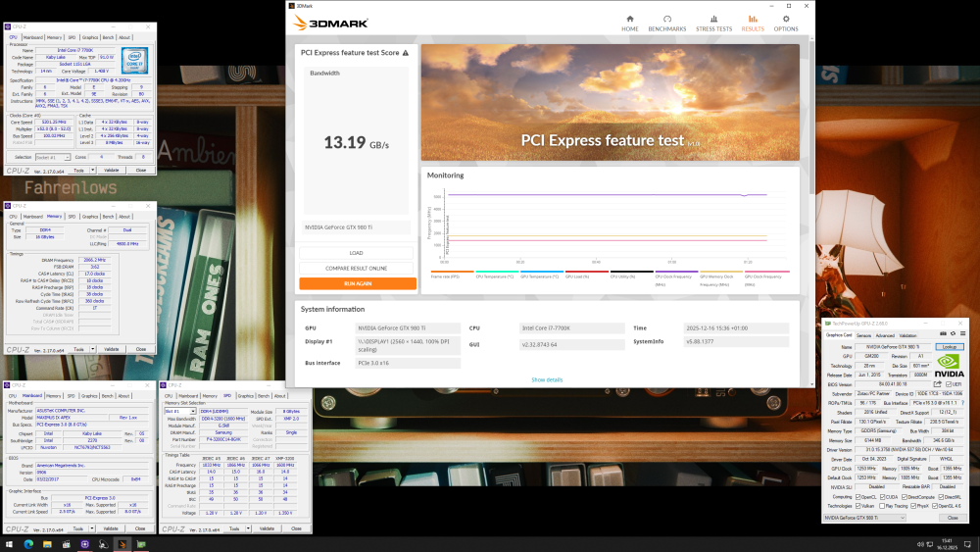This screenshot has width=980, height=552.
Task: Click the Show details link
Action: 547,379
